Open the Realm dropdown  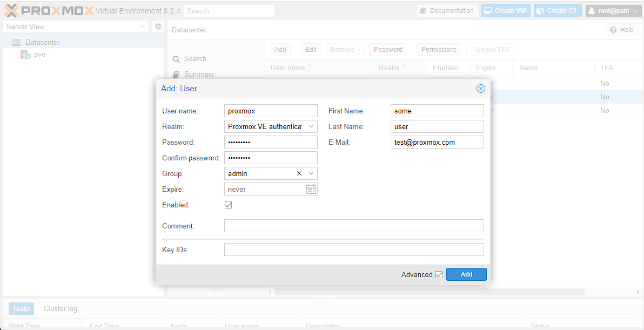[311, 126]
